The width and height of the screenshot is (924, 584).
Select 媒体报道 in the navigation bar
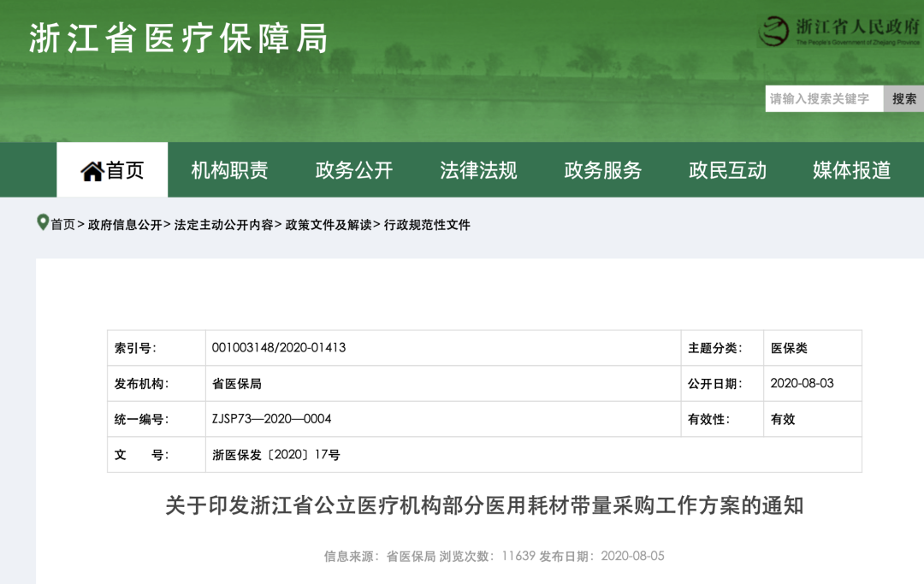pyautogui.click(x=851, y=170)
